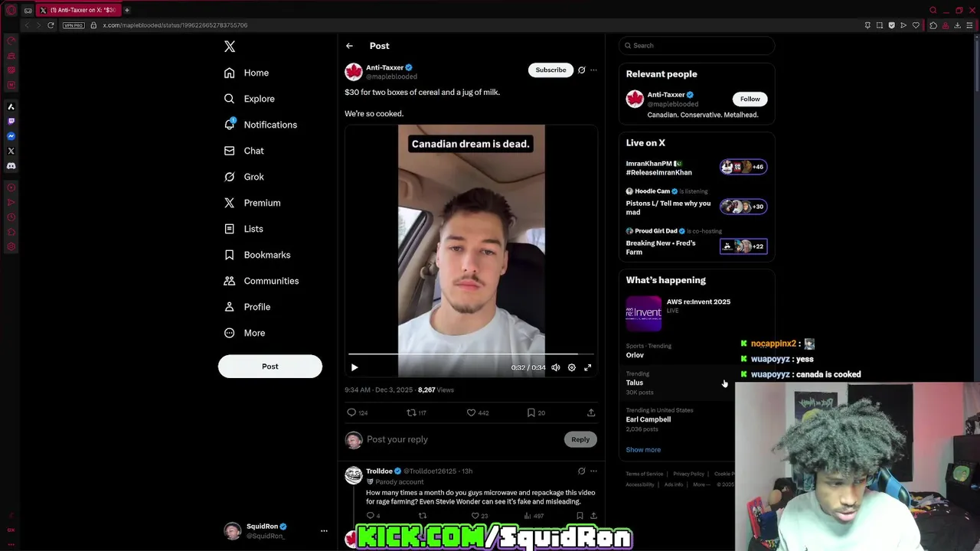Screen dimensions: 980x551
Task: Open the browser extensions icon
Action: 933,25
